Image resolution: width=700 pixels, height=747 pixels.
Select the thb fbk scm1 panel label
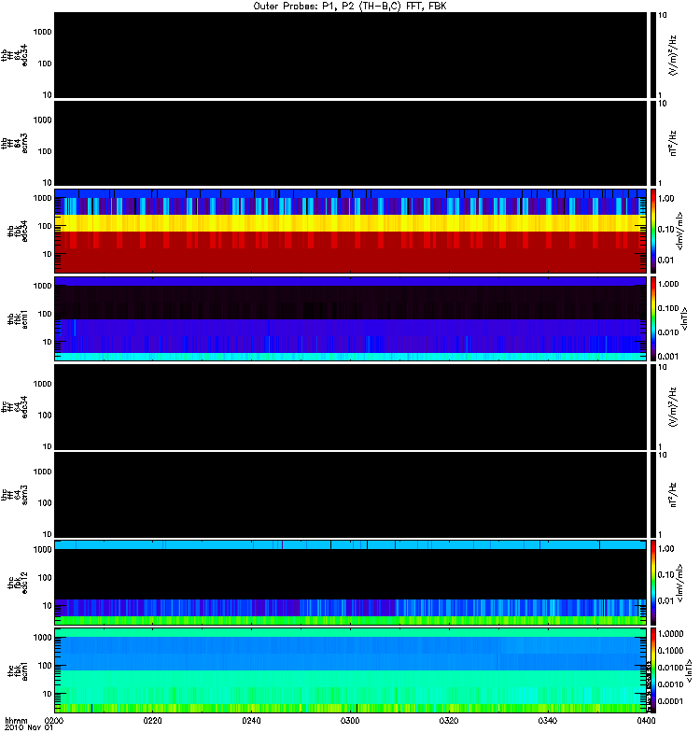point(18,319)
